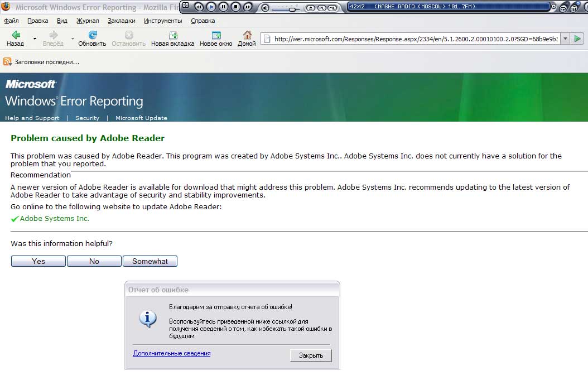
Task: Open the Security link in the banner
Action: (88, 118)
